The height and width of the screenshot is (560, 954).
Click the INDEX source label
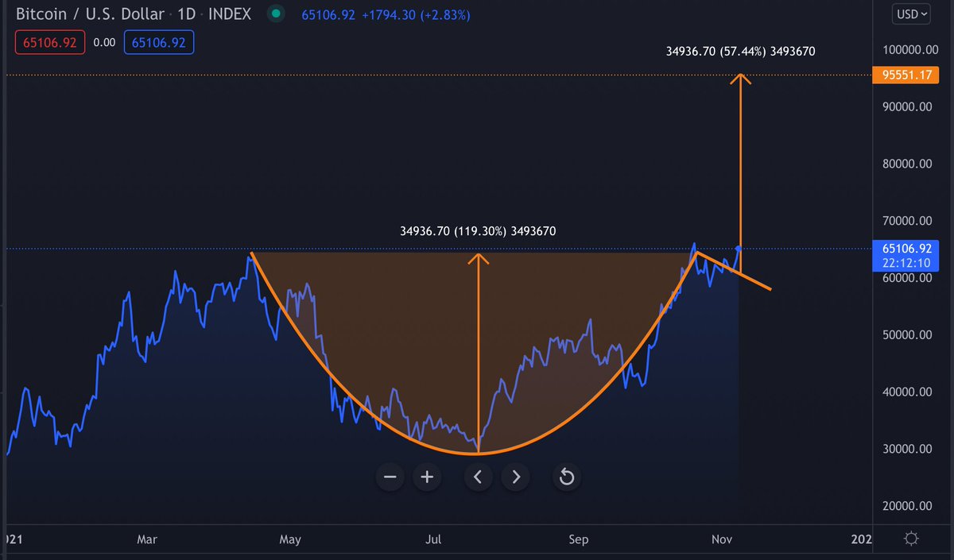228,14
